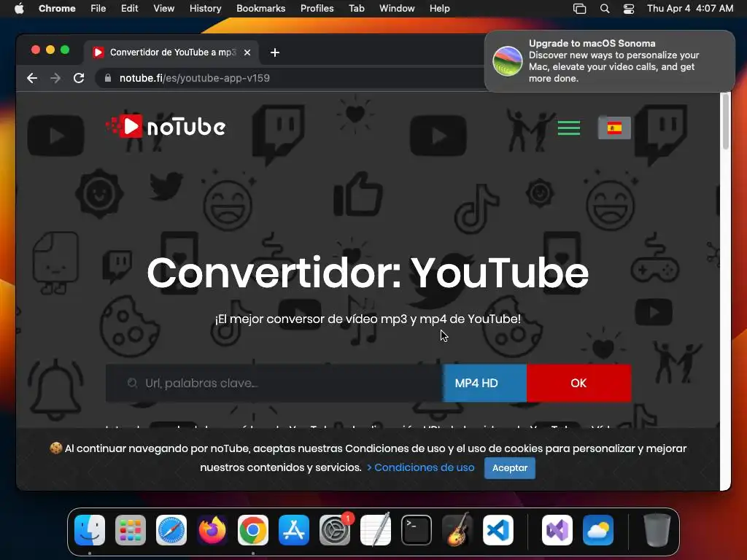The image size is (747, 560).
Task: Close the Convertidor de YouTube tab
Action: (x=247, y=52)
